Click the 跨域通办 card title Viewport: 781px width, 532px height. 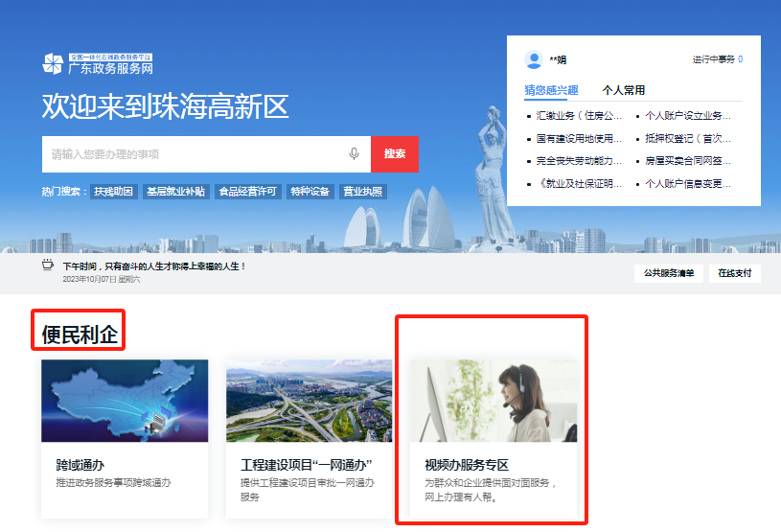tap(80, 465)
